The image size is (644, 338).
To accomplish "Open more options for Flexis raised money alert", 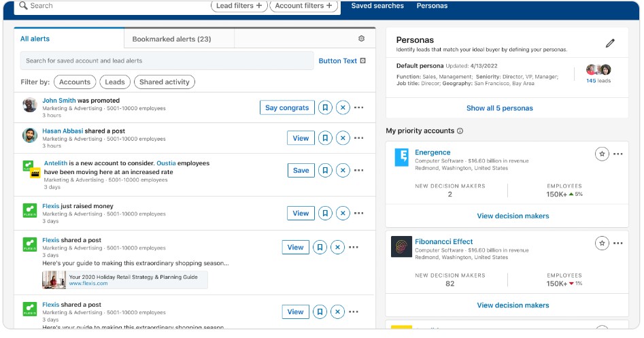I will pyautogui.click(x=358, y=213).
